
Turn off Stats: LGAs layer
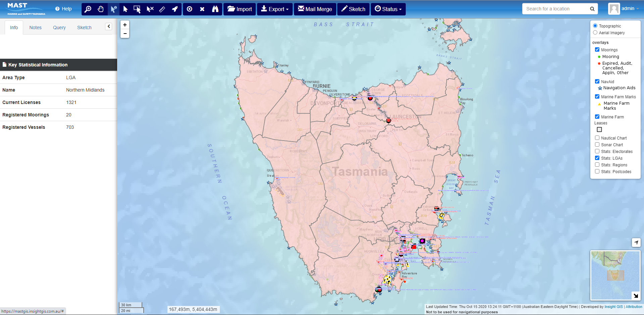tap(597, 158)
